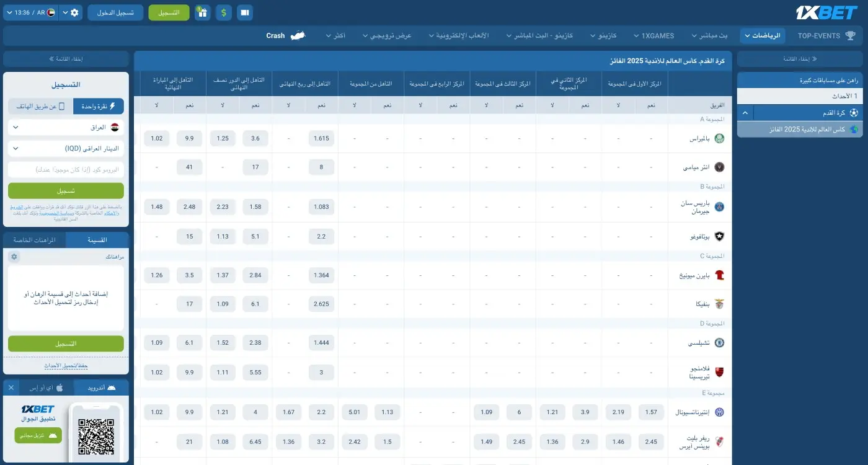Click the Chelsea team logo
Screen dimensions: 868x465
coord(719,343)
